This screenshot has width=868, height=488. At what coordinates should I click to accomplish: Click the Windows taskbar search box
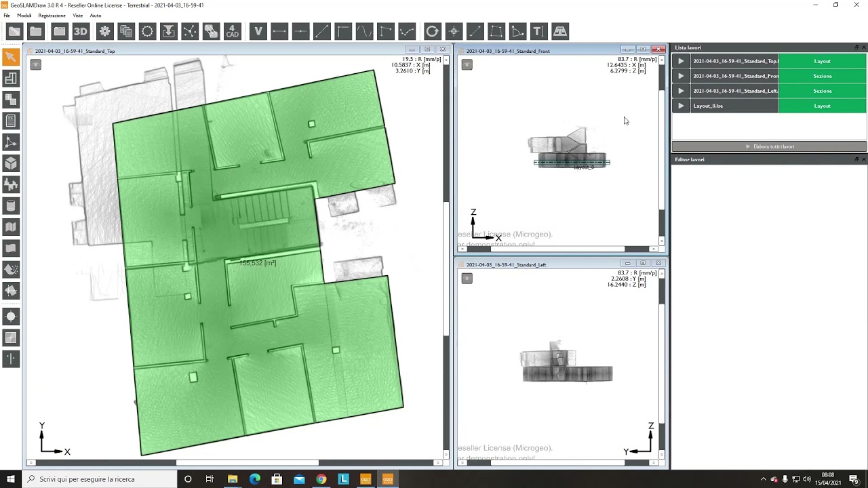(x=98, y=479)
